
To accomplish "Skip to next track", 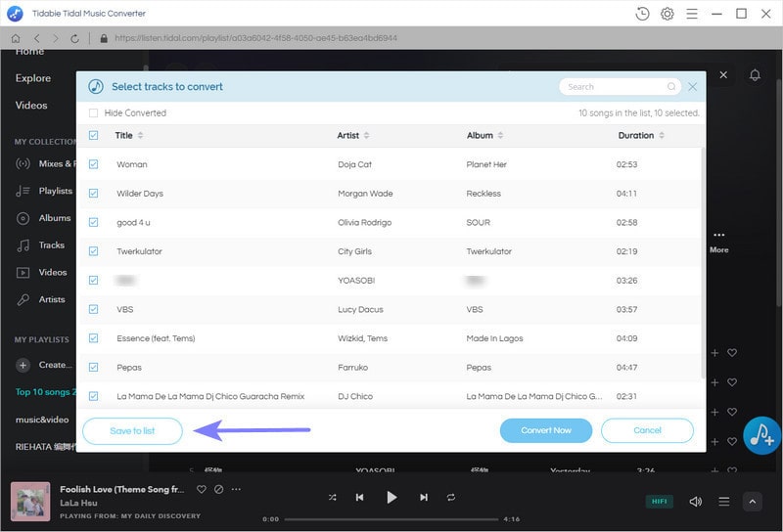I will 424,497.
